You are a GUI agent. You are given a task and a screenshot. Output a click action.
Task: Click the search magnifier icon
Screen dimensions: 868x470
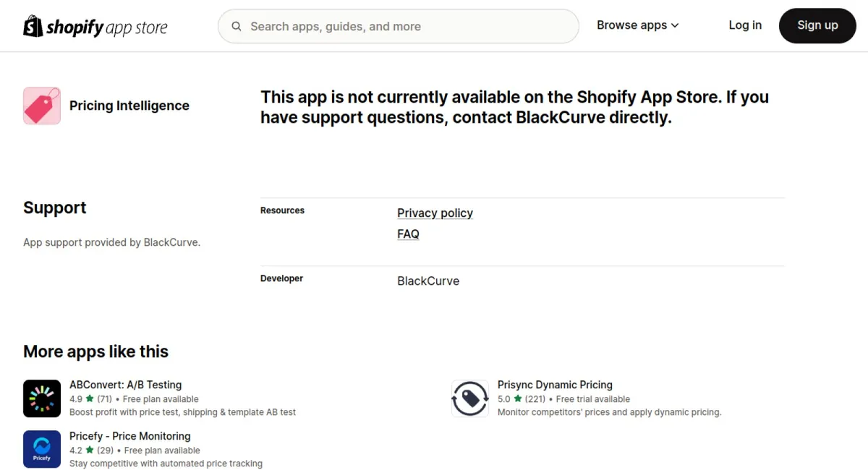click(x=237, y=27)
